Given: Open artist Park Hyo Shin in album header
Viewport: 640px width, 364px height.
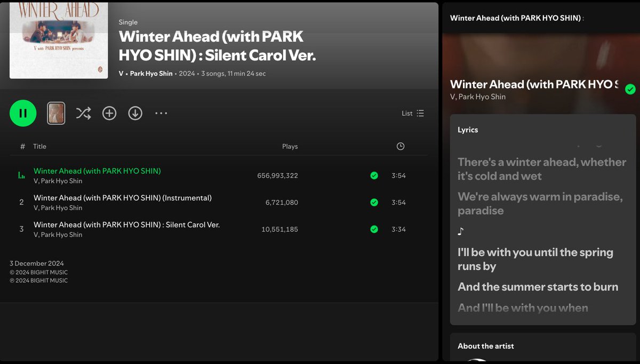Looking at the screenshot, I should [151, 74].
